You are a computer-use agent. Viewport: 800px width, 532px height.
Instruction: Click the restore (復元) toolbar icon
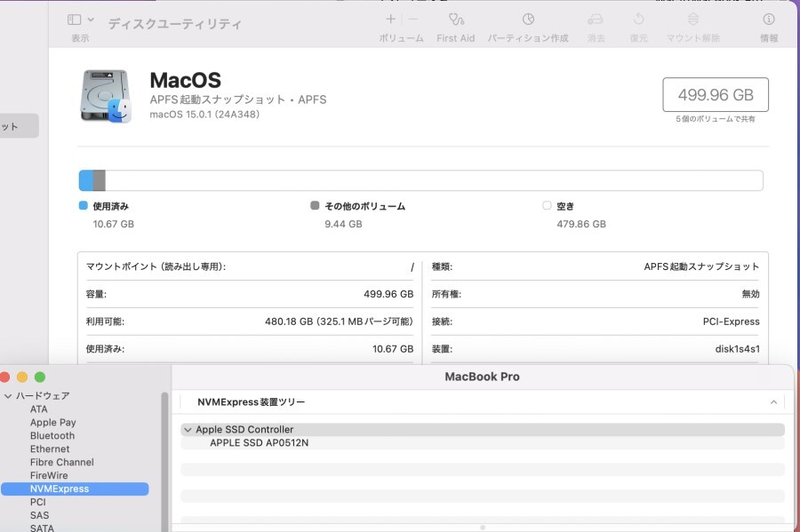click(639, 20)
